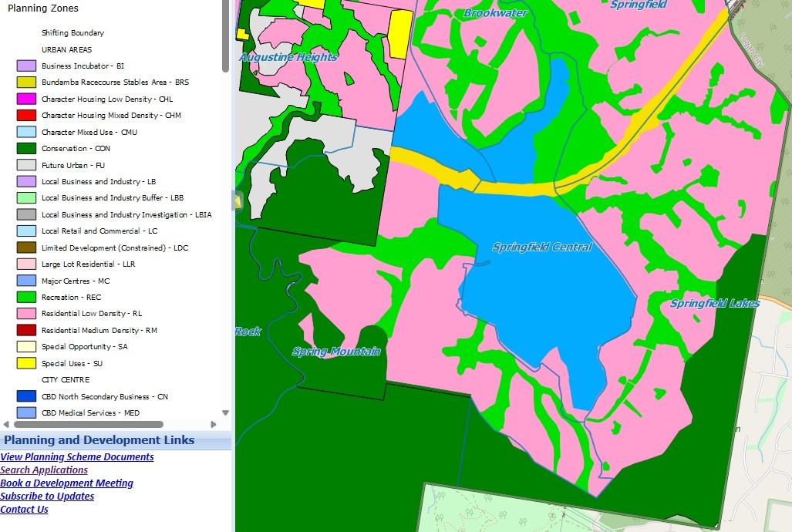792x532 pixels.
Task: Click the Residential Medium Density swatch
Action: [x=26, y=331]
